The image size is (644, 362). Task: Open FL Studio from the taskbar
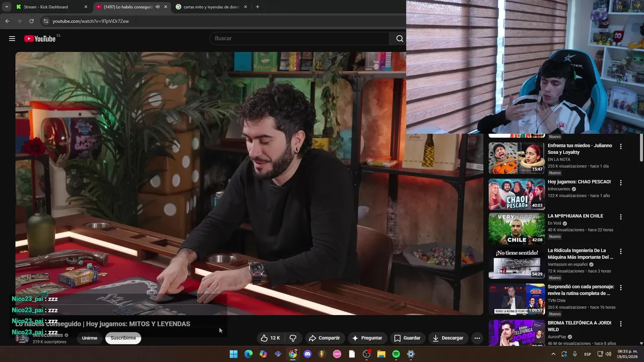(322, 354)
